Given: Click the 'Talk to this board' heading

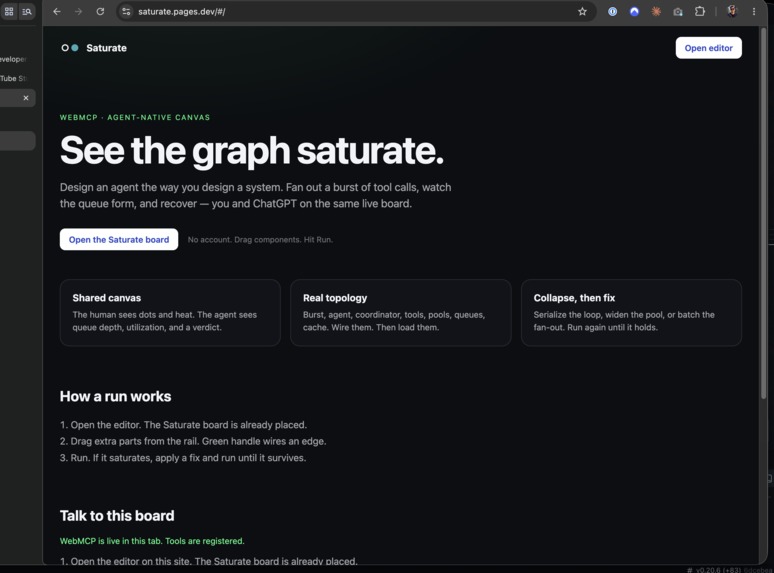Looking at the screenshot, I should click(117, 516).
